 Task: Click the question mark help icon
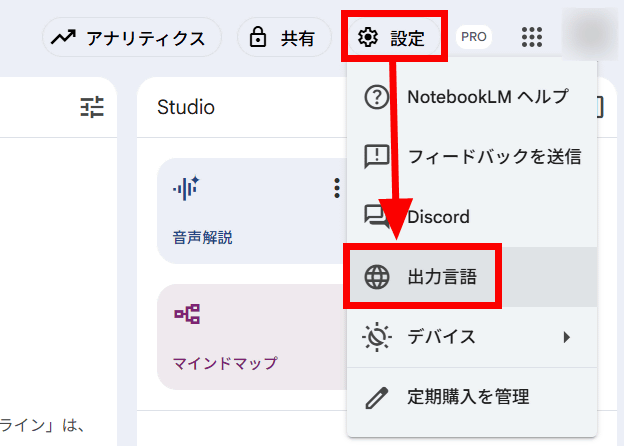[376, 97]
